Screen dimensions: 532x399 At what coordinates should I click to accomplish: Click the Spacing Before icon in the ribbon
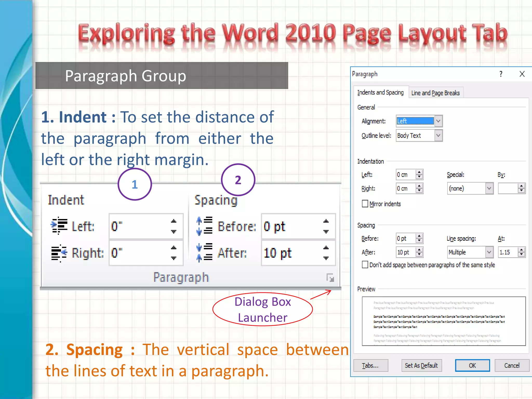click(x=204, y=226)
